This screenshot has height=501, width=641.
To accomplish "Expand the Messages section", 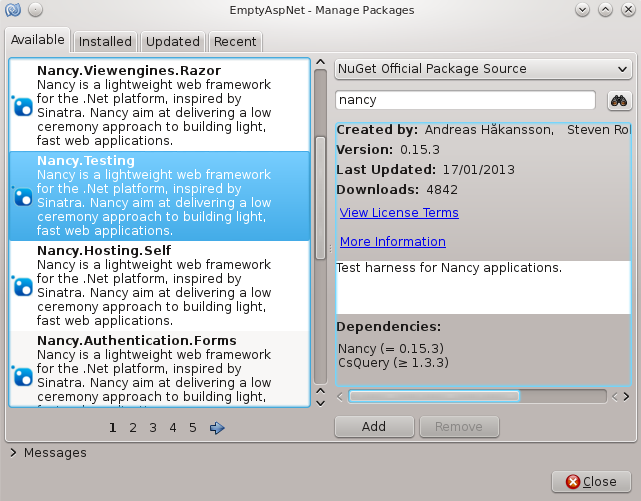I will click(x=13, y=452).
